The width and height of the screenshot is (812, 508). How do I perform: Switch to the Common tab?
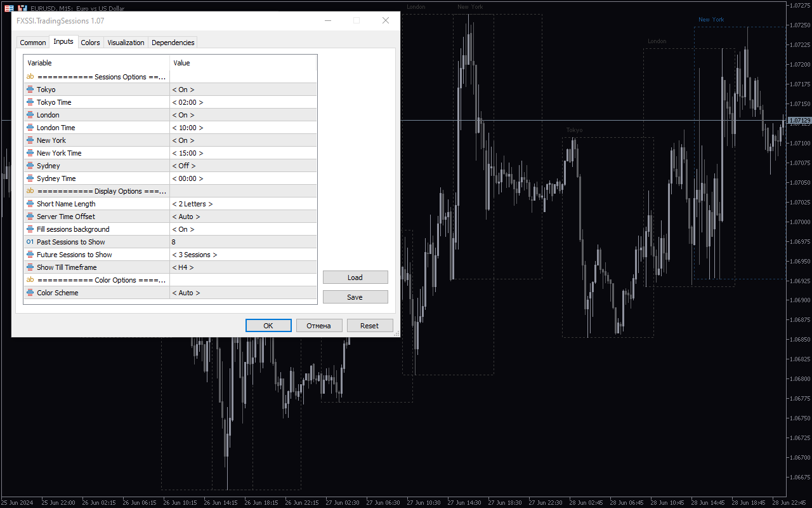(x=33, y=43)
